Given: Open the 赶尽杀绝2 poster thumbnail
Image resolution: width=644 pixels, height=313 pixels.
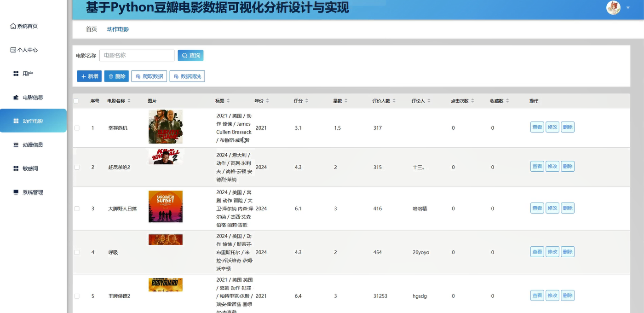Looking at the screenshot, I should click(166, 156).
